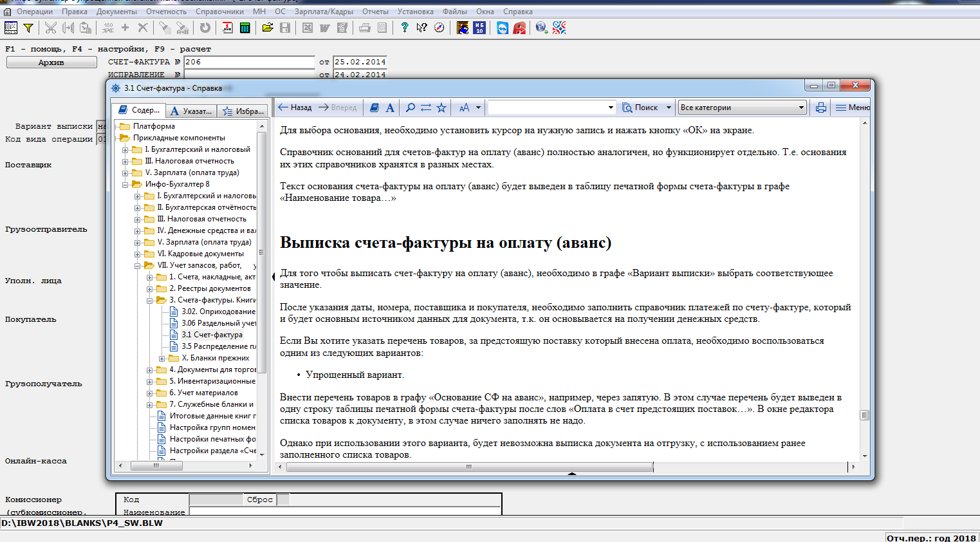
Task: Expand the X. Бланки прежних node
Action: click(162, 358)
